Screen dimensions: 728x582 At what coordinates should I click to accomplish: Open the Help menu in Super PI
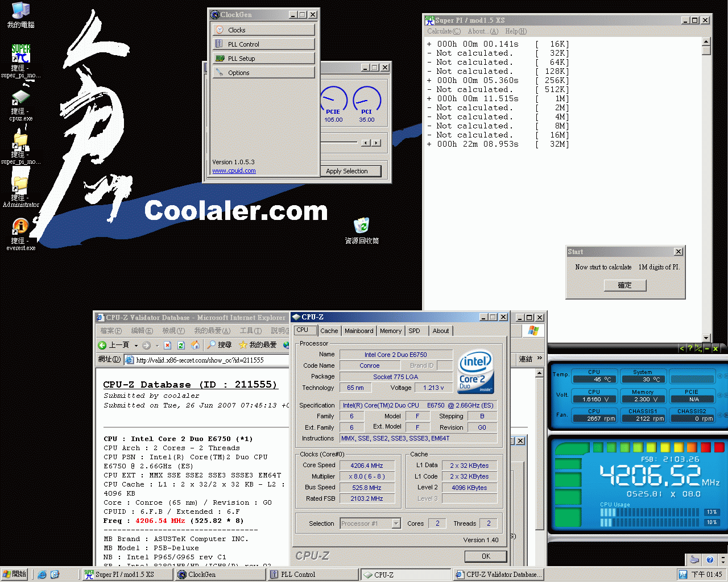click(x=516, y=31)
